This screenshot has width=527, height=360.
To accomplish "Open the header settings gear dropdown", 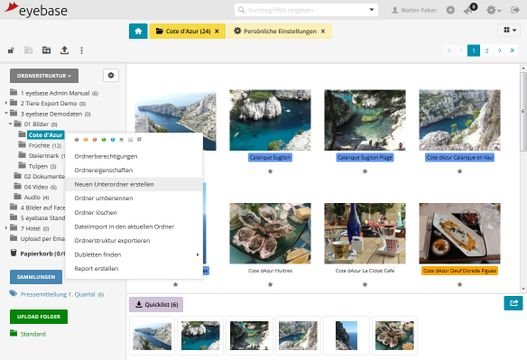I will click(x=493, y=10).
